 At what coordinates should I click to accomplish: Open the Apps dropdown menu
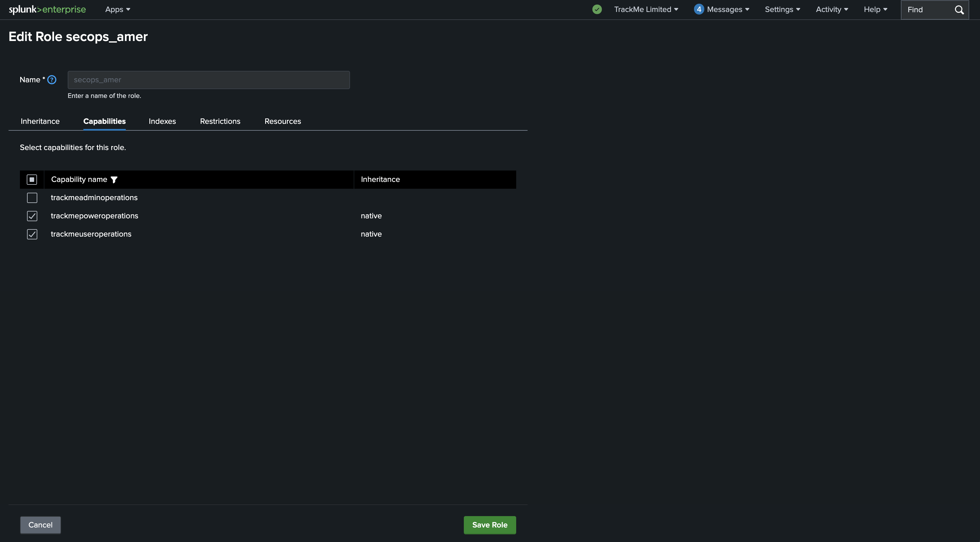[118, 9]
